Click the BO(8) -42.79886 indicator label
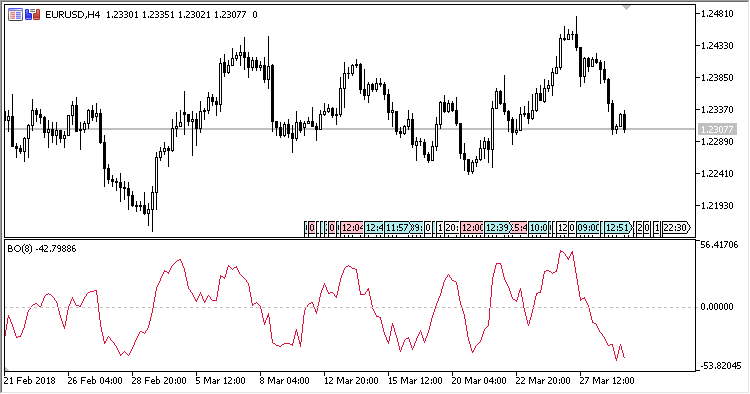 (42, 249)
